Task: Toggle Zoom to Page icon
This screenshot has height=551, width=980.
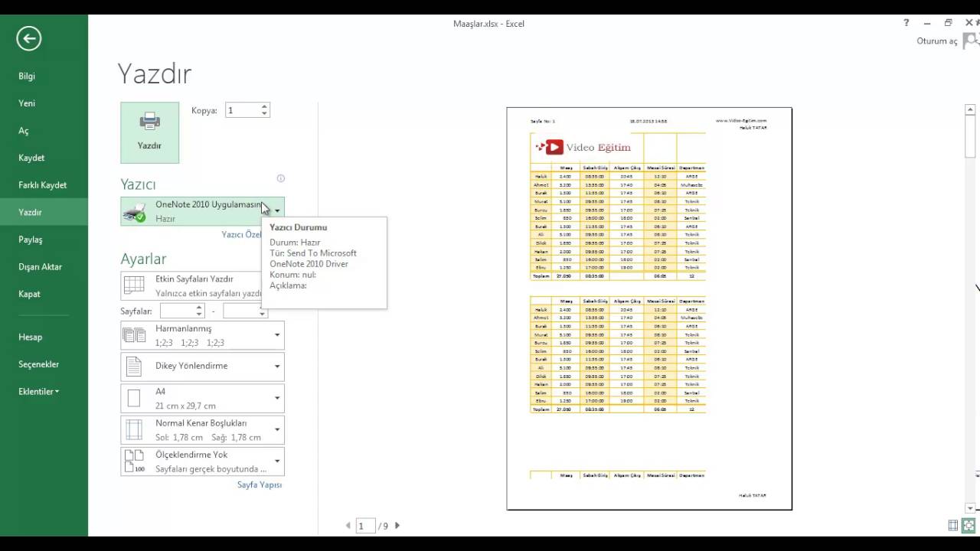Action: [x=969, y=526]
